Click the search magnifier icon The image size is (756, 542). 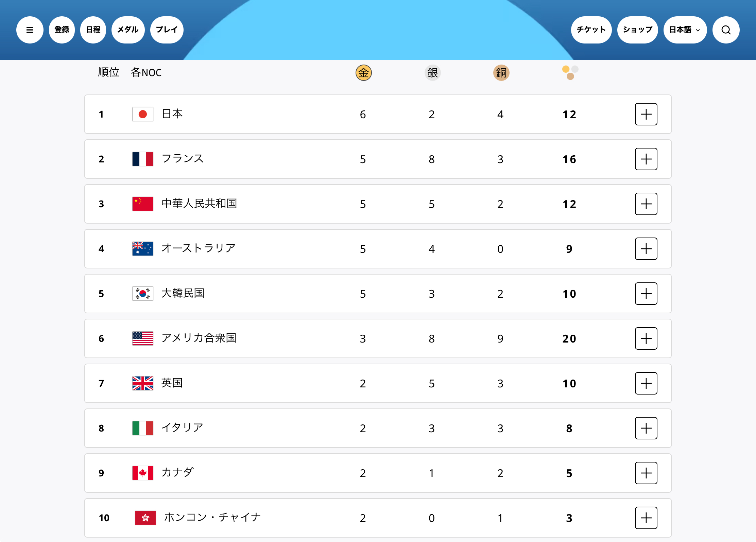click(726, 30)
